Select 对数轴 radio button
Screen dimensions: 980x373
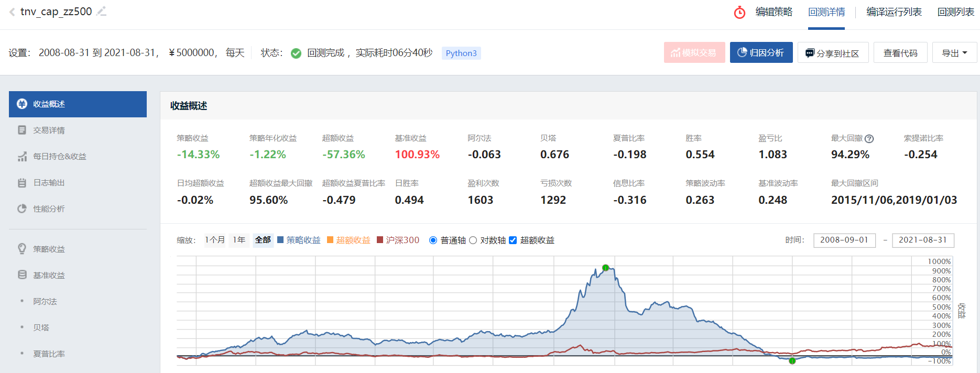tap(473, 240)
